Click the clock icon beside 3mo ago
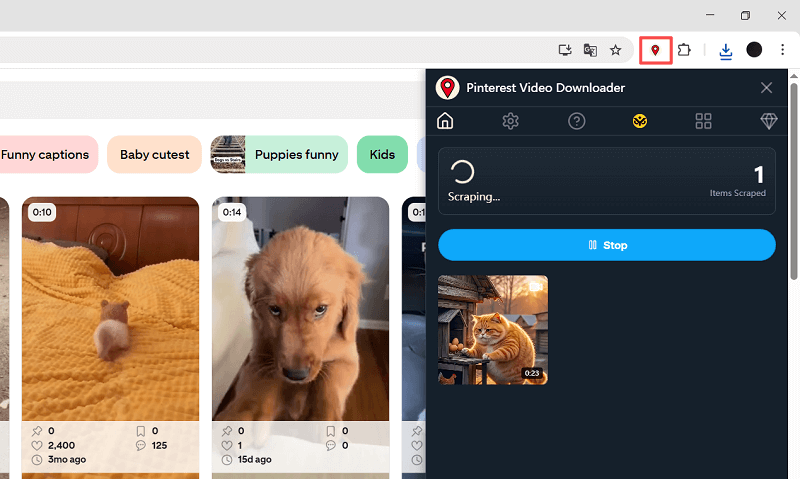800x479 pixels. (37, 460)
